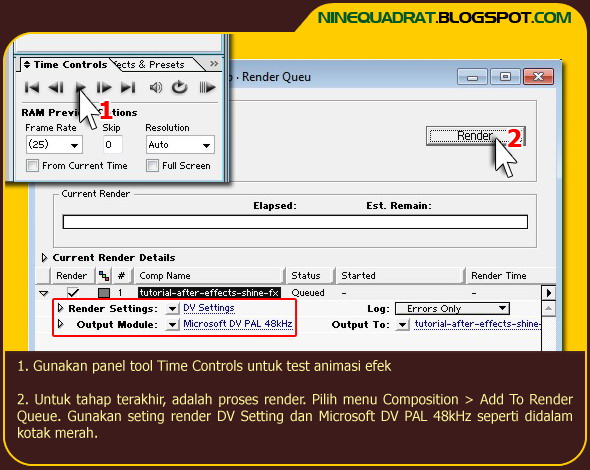Show more panel tabs double-arrow
Image resolution: width=590 pixels, height=470 pixels.
(214, 64)
